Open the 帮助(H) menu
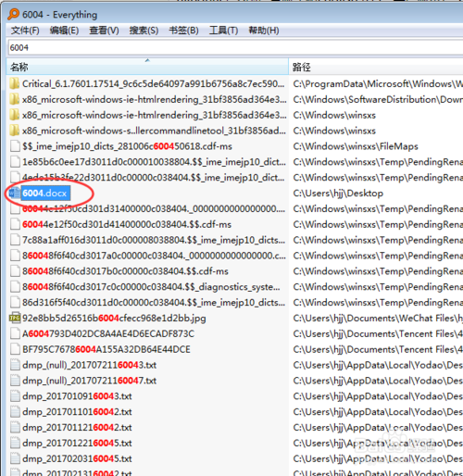 point(264,31)
